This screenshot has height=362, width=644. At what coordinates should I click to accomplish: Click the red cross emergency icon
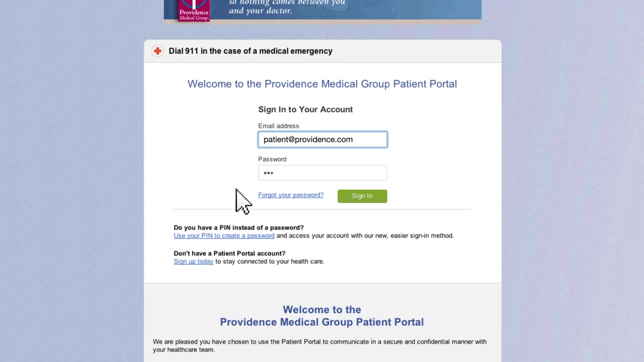[x=157, y=51]
